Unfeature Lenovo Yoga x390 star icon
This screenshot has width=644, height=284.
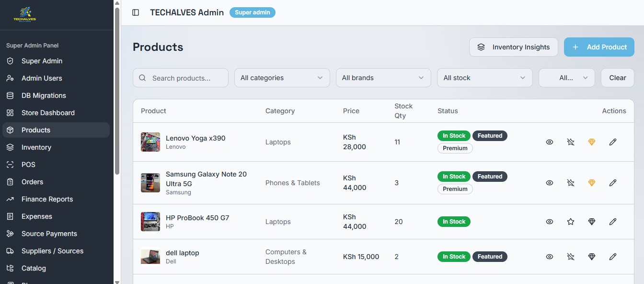click(x=571, y=142)
